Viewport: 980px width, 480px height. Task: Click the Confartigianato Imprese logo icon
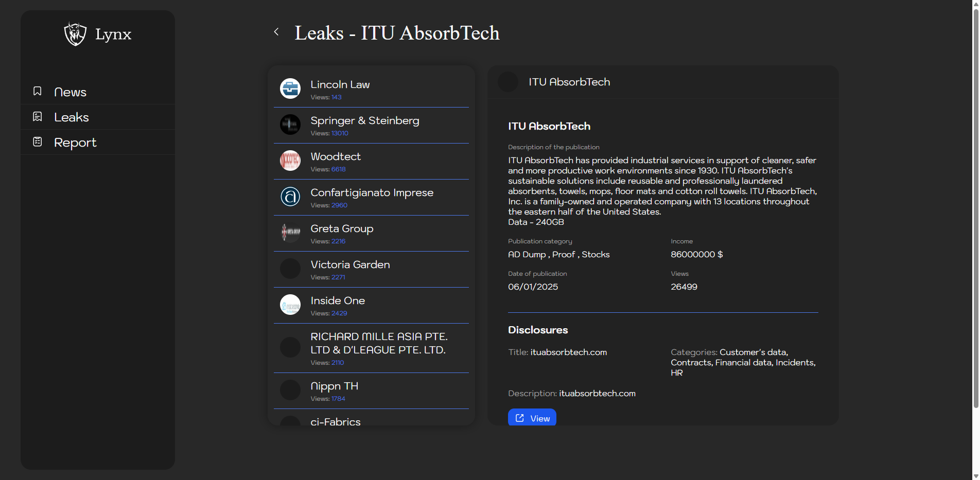pos(290,197)
